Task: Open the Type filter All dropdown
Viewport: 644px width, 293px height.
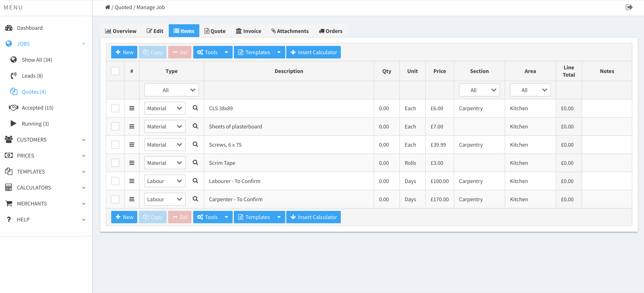Action: (x=171, y=90)
